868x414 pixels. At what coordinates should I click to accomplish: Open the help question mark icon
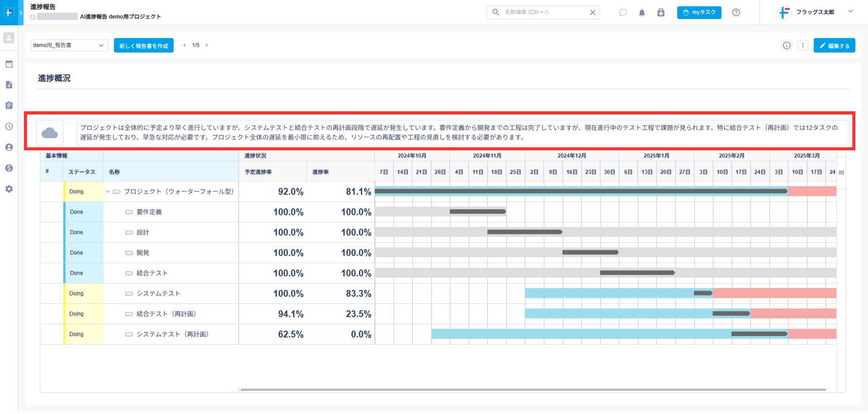pyautogui.click(x=736, y=13)
